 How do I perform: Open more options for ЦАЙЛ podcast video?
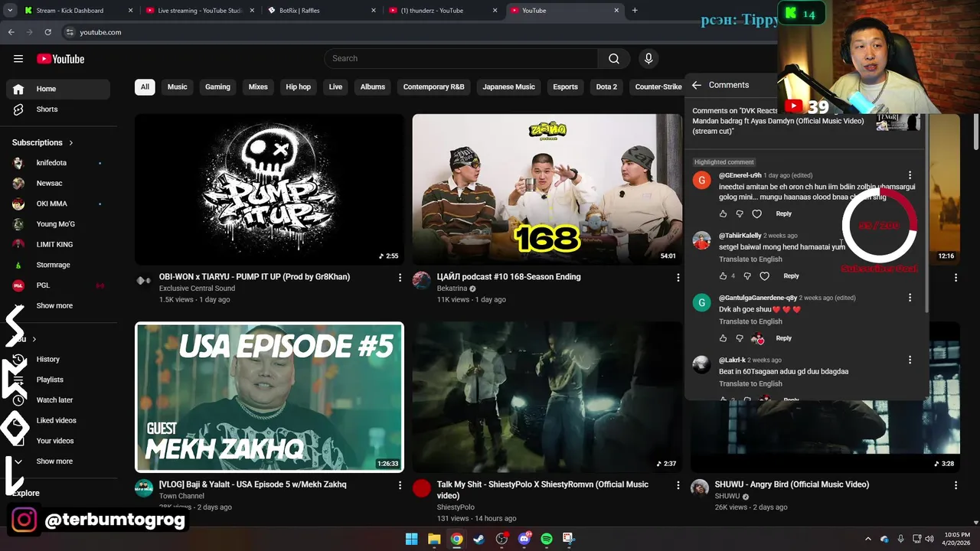[x=678, y=278]
